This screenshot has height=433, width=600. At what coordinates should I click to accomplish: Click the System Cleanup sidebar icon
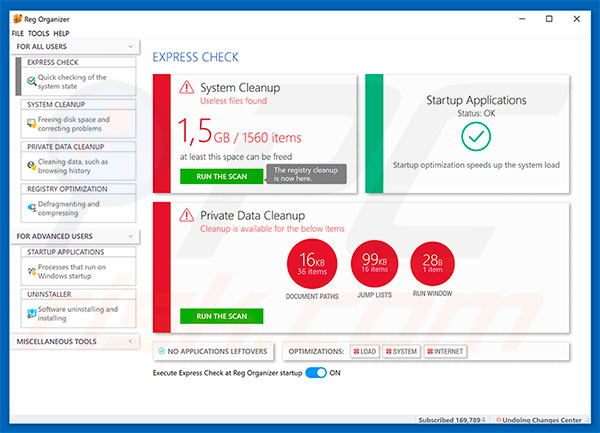[31, 124]
